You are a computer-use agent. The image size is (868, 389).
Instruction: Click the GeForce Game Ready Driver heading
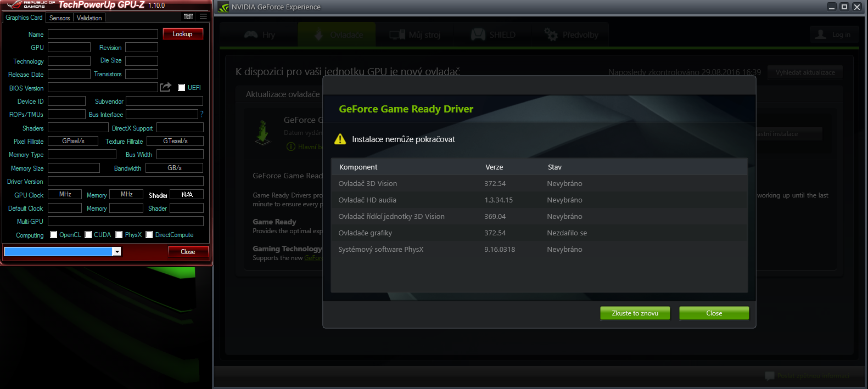tap(406, 109)
